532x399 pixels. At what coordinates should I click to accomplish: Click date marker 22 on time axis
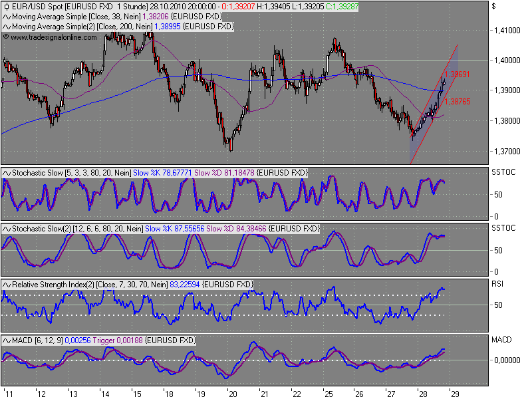point(297,394)
